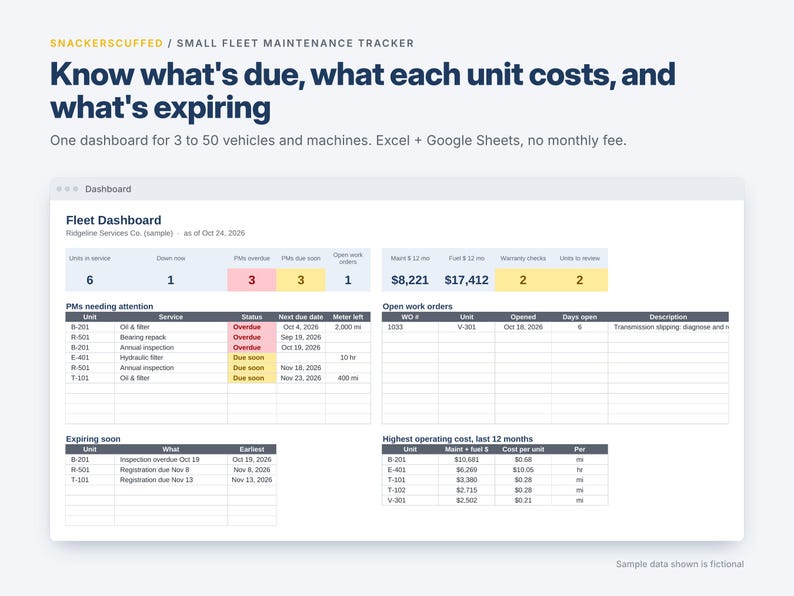Click the 'Oct 4, 2026' due date

pos(301,327)
